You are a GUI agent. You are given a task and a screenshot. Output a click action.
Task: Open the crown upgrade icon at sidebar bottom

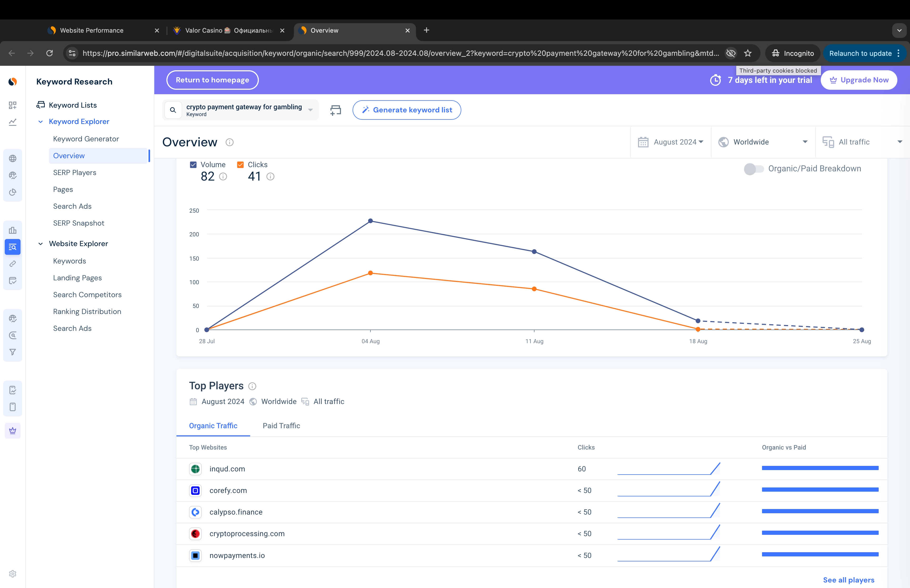click(13, 430)
